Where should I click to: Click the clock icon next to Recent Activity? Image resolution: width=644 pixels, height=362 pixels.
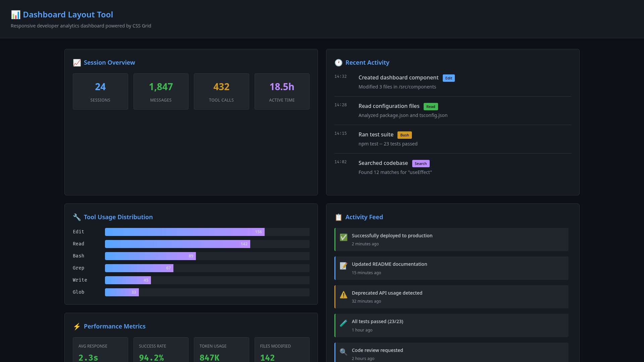[338, 63]
